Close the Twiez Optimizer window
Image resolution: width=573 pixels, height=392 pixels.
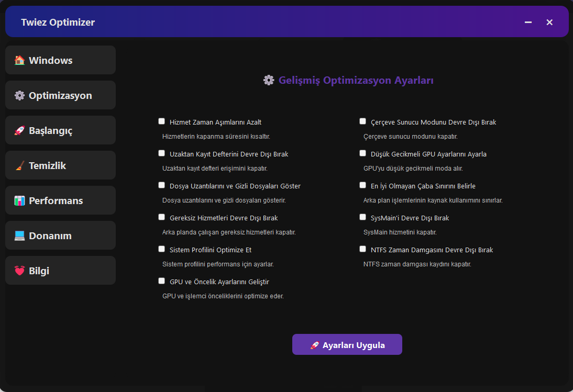[549, 23]
